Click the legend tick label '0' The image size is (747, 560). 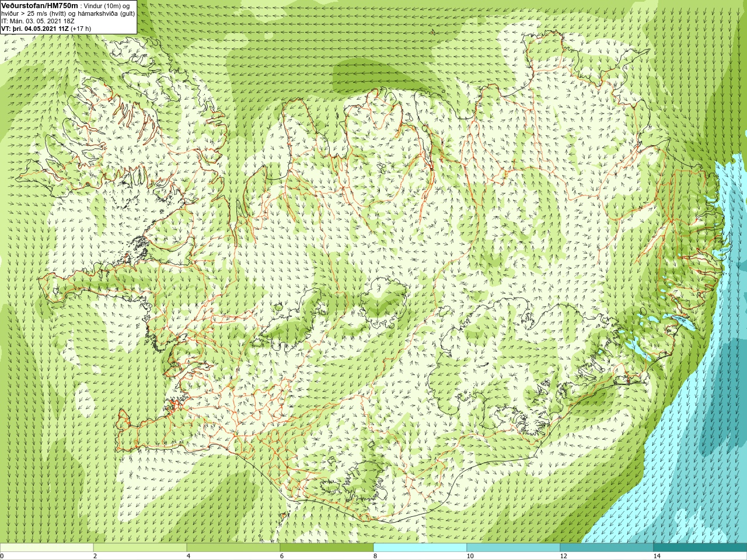pos(2,556)
